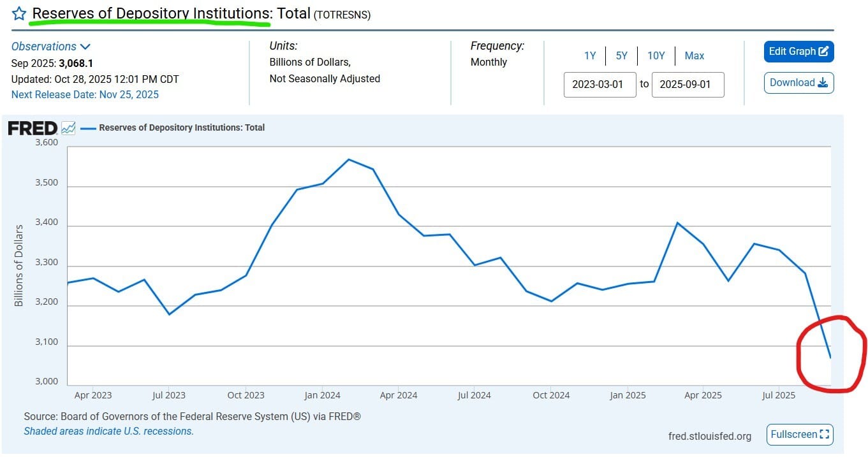
Task: Click the Shaded areas recessions link
Action: 108,432
